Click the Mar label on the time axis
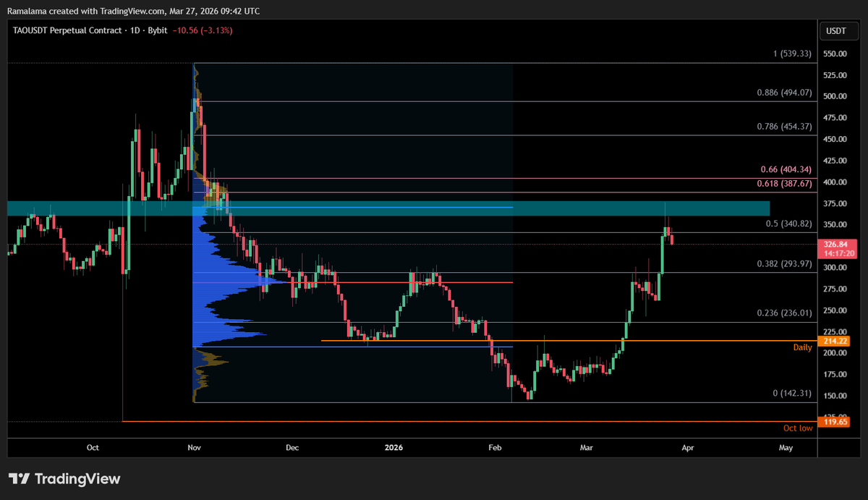The height and width of the screenshot is (500, 868). (586, 448)
